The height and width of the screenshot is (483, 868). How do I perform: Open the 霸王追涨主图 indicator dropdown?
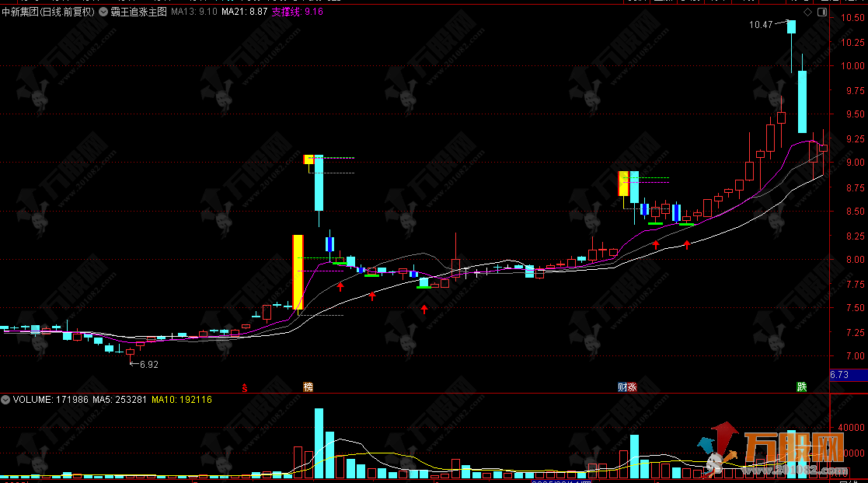(x=103, y=12)
